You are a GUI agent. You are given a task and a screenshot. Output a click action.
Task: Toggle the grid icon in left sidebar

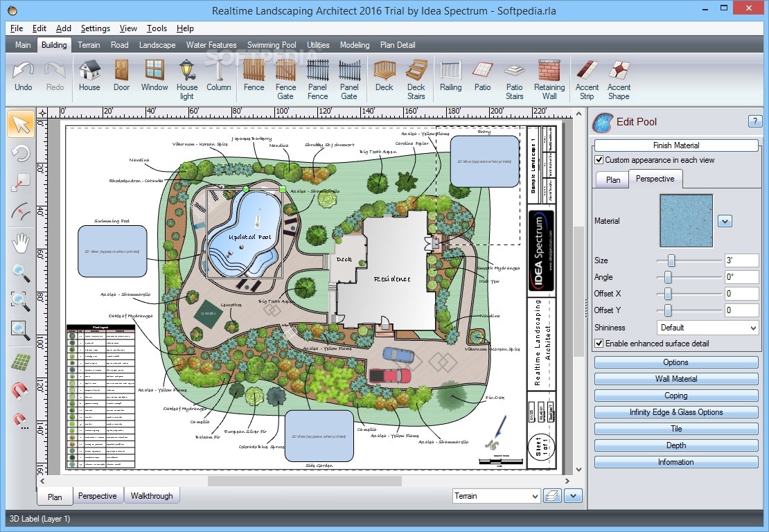[x=21, y=362]
